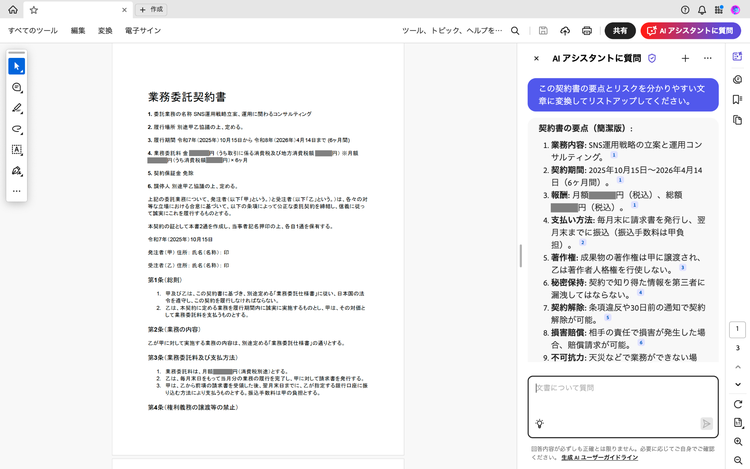Select the arrow selection tool
The image size is (750, 469).
click(x=17, y=66)
